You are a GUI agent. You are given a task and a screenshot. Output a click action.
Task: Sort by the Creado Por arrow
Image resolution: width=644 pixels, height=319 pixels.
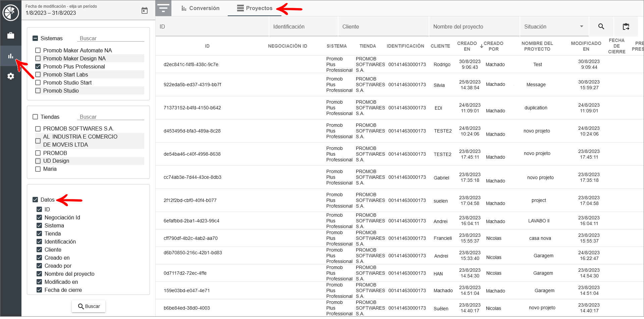click(x=482, y=46)
